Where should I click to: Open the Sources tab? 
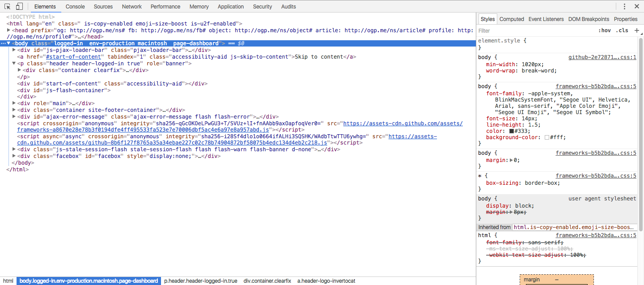click(103, 6)
